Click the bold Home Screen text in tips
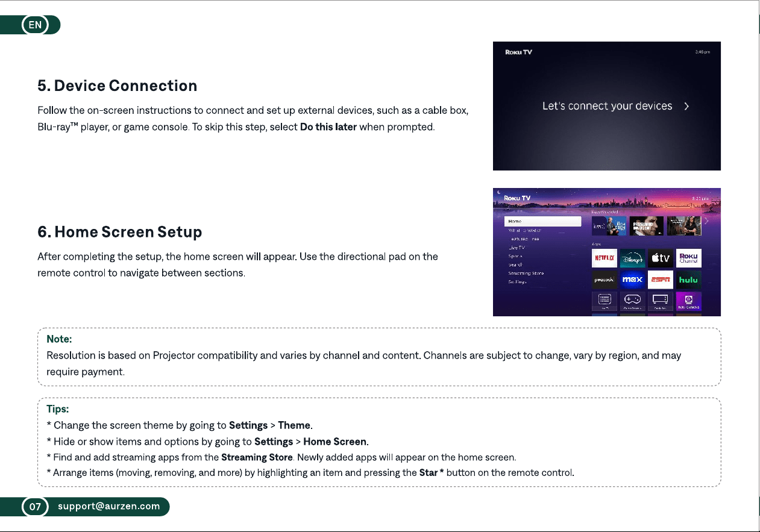760x532 pixels. click(336, 442)
